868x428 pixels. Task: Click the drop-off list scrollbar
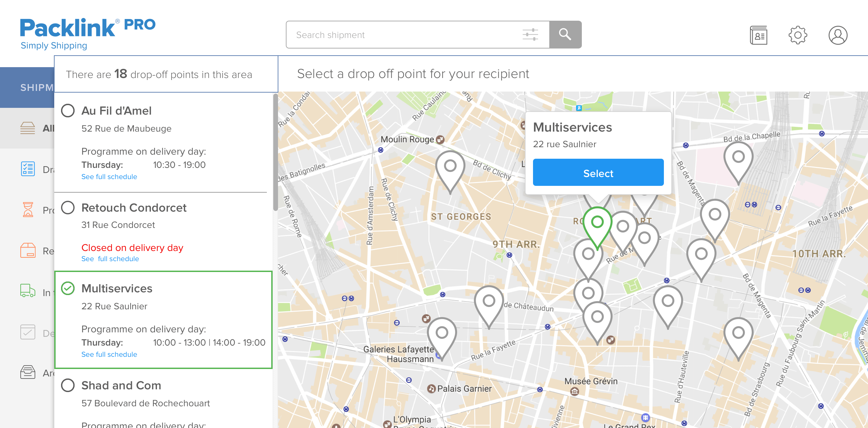[275, 153]
